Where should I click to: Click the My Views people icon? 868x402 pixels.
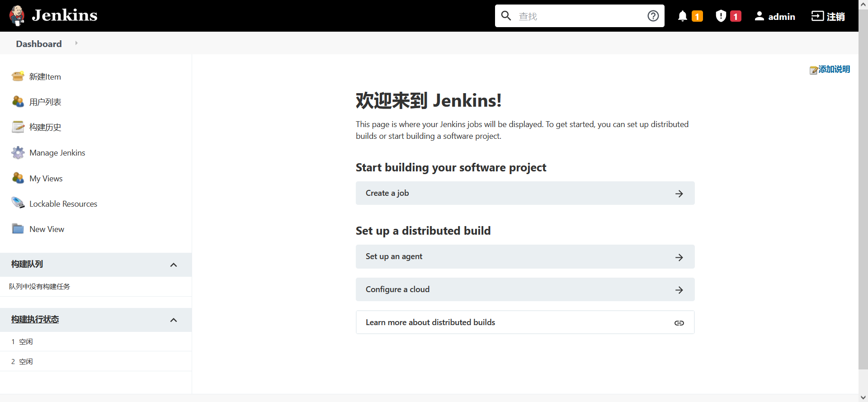tap(18, 178)
